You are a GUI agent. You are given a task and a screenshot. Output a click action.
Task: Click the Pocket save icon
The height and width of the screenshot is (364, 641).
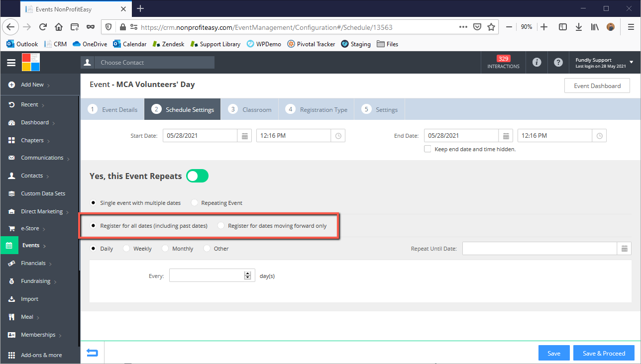[477, 27]
